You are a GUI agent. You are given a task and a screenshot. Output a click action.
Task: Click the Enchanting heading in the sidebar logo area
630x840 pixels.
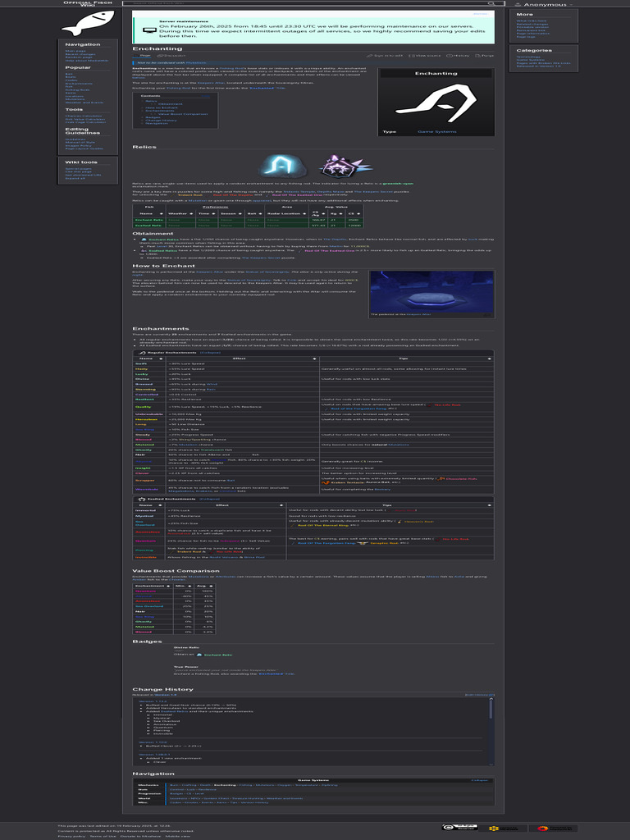[x=436, y=74]
